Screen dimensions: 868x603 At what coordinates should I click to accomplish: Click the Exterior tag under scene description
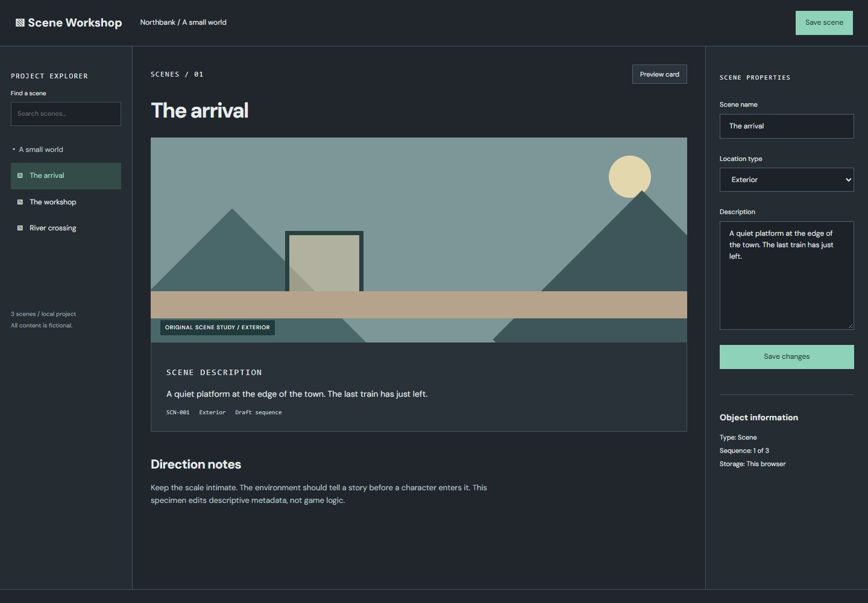(212, 412)
